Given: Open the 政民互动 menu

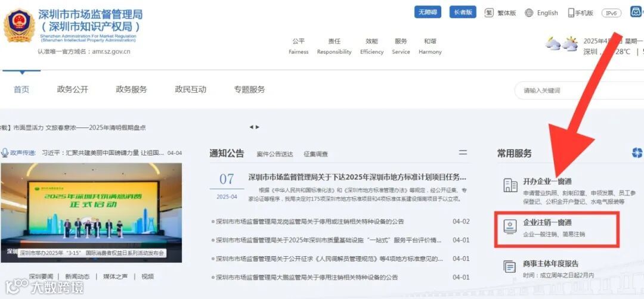Looking at the screenshot, I should 191,89.
